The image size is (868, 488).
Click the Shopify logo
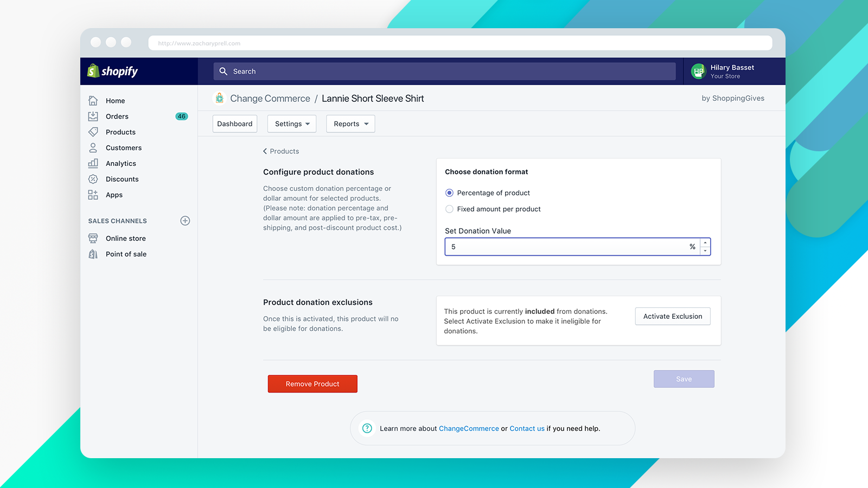coord(113,71)
